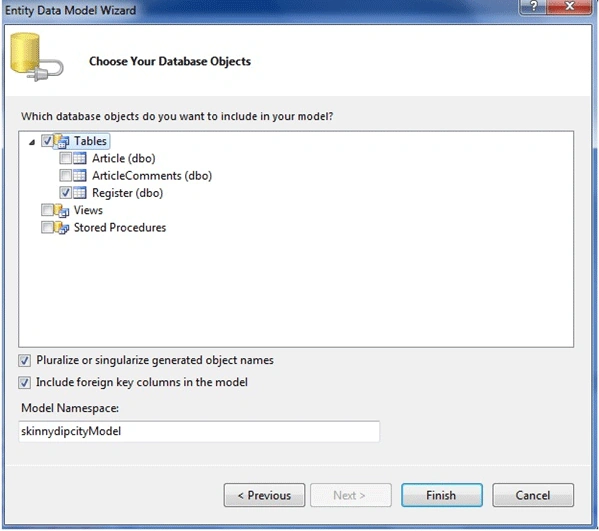Viewport: 599px width, 531px height.
Task: Check the Views checkbox
Action: tap(47, 210)
